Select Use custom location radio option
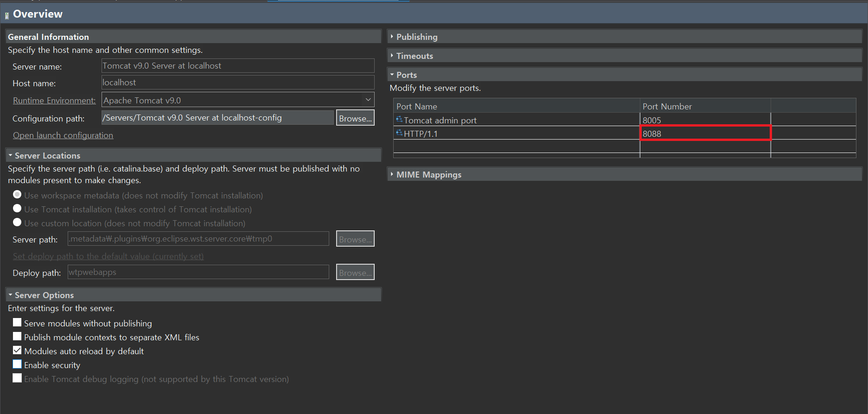 [17, 223]
